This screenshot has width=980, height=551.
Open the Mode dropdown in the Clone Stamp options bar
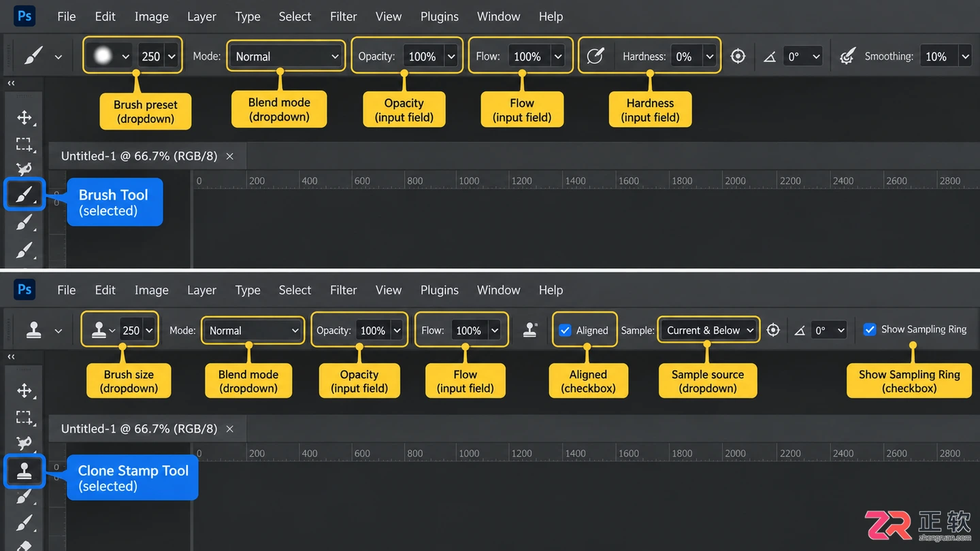point(252,331)
